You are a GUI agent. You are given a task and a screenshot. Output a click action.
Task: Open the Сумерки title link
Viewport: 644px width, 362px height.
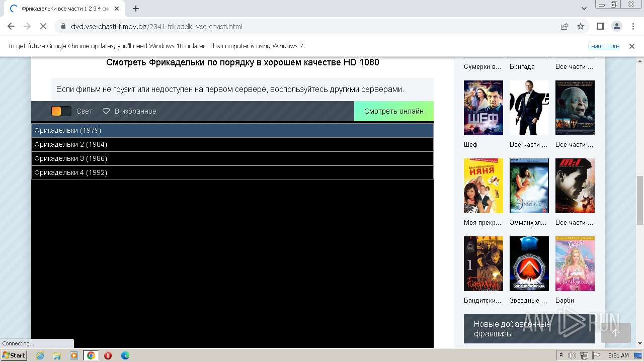point(483,66)
